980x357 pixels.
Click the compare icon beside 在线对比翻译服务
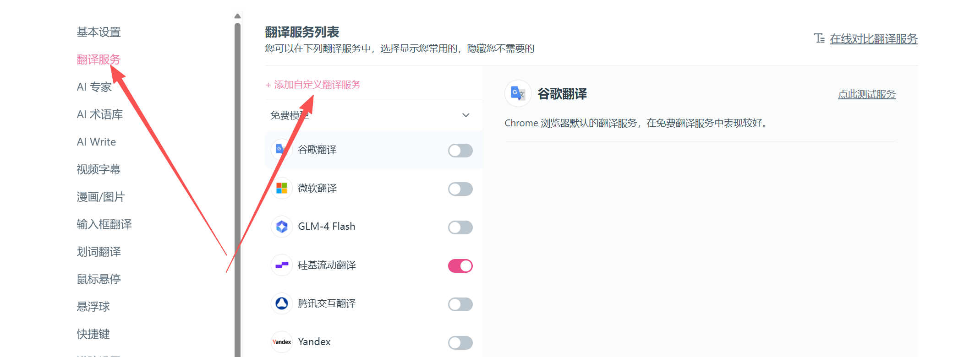(x=819, y=38)
